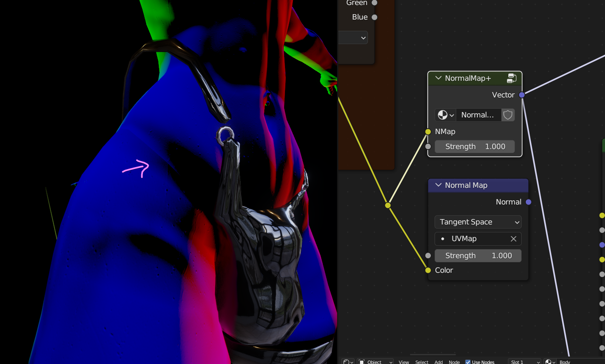Click the Normal output socket
605x364 pixels.
(528, 202)
